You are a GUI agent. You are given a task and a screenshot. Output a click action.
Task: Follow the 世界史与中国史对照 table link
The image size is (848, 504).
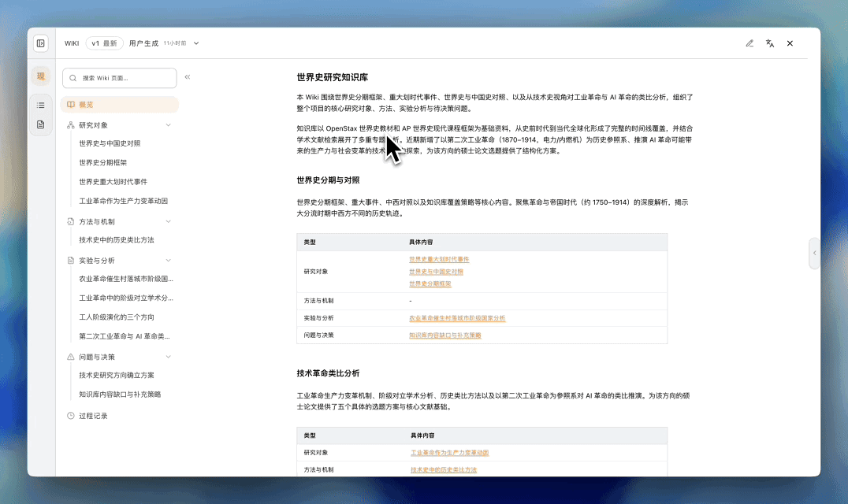436,272
